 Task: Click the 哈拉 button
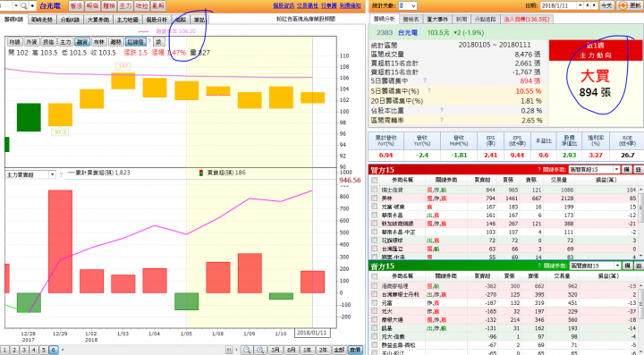coord(141,5)
